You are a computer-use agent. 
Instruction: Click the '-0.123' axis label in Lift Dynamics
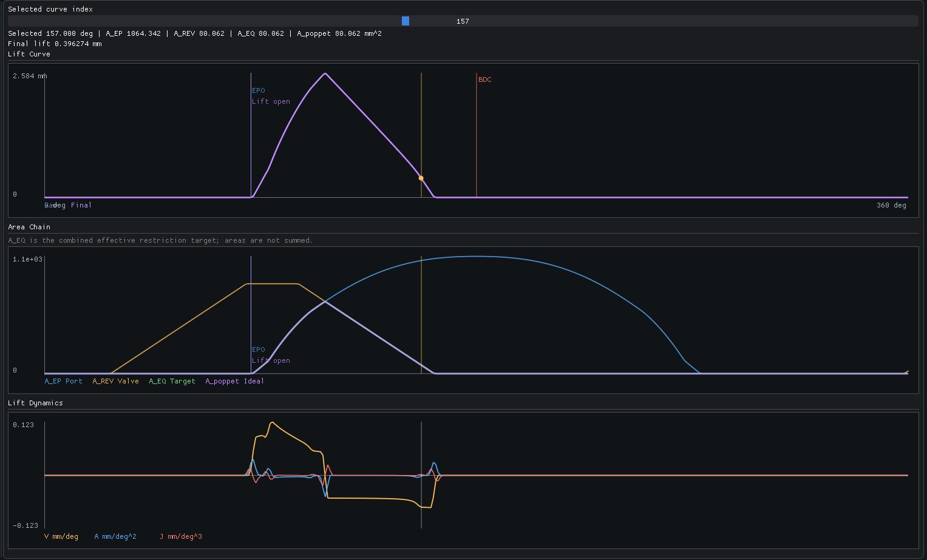point(25,525)
